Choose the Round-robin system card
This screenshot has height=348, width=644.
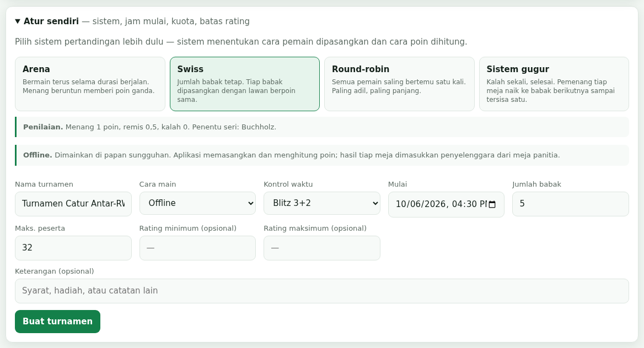[399, 84]
